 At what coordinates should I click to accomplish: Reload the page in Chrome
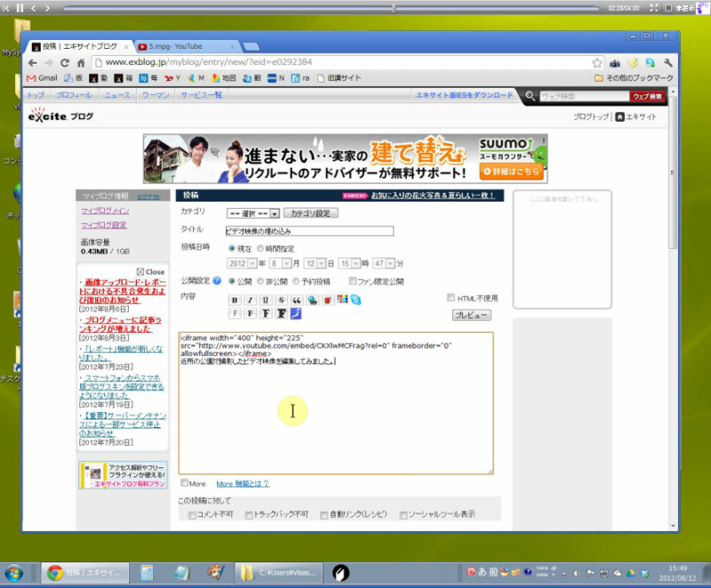coord(65,63)
